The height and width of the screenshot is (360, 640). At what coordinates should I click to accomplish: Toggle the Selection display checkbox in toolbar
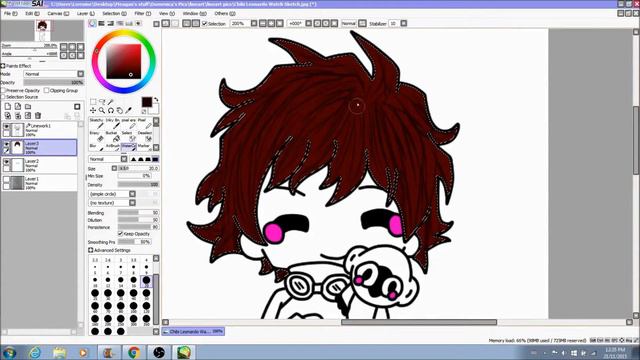[x=205, y=24]
